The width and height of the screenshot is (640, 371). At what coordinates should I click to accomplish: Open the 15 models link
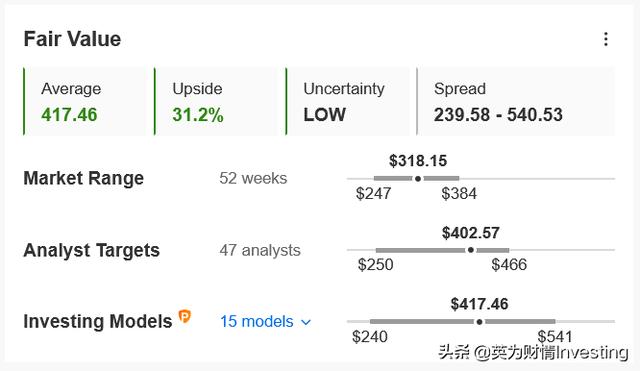(257, 322)
